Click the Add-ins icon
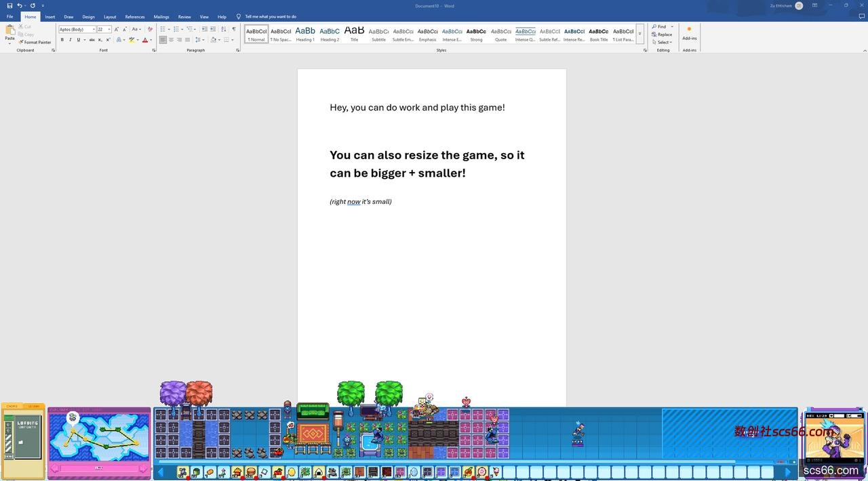The image size is (868, 481). point(689,33)
